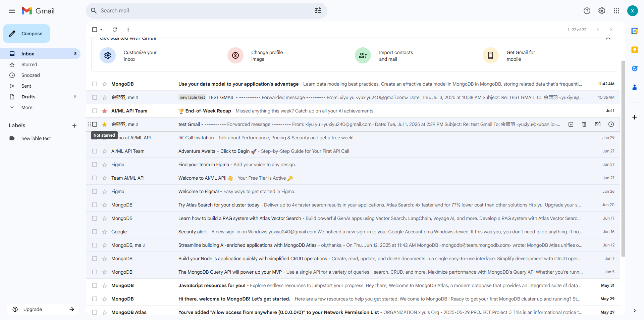Snooze the test Gmail conversation

coord(611,124)
